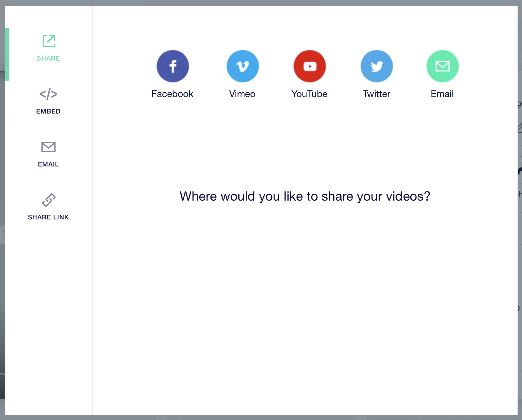Switch to the EMAIL sidebar tab label
Image resolution: width=522 pixels, height=420 pixels.
click(48, 164)
